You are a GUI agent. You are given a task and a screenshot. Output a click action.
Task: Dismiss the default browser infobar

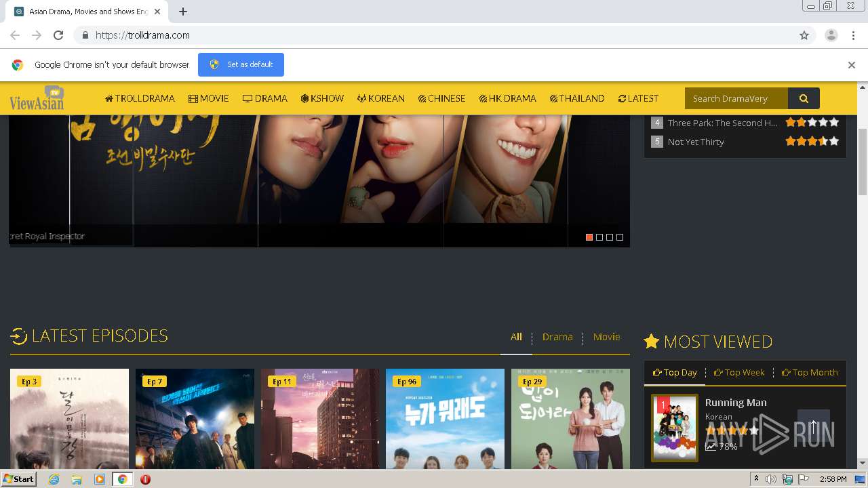[x=851, y=65]
